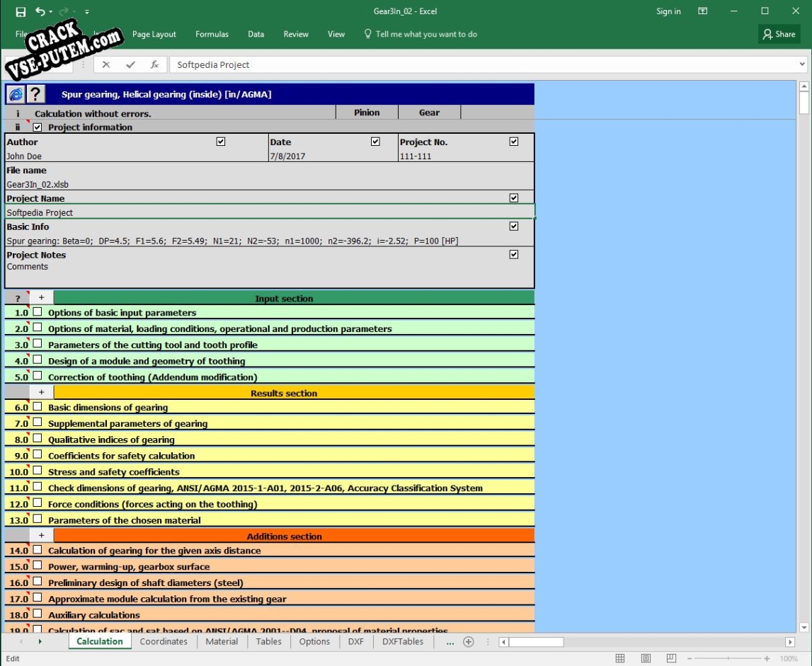
Task: Open the Page Layout ribbon tab
Action: (154, 34)
